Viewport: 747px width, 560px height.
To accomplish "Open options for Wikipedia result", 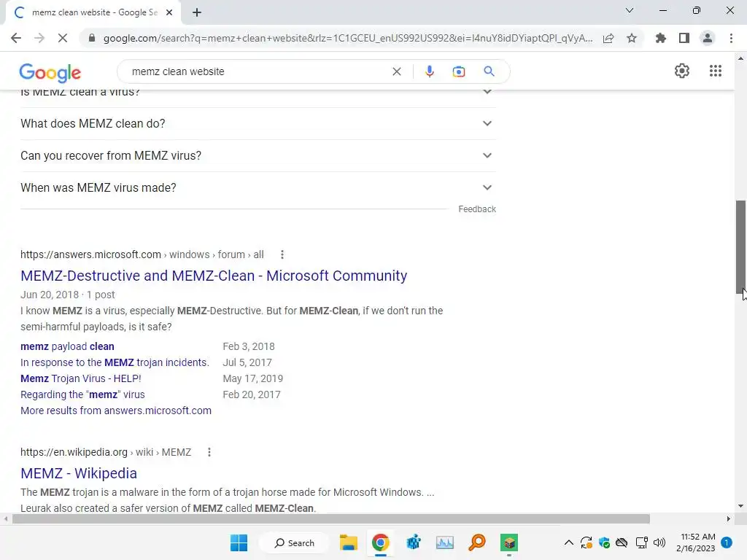I will pyautogui.click(x=209, y=452).
